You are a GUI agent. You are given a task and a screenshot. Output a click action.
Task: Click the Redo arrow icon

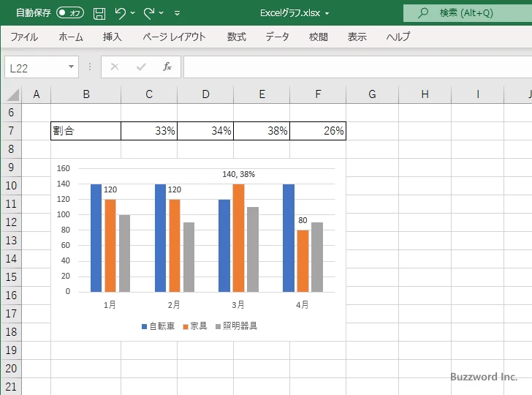pos(149,13)
